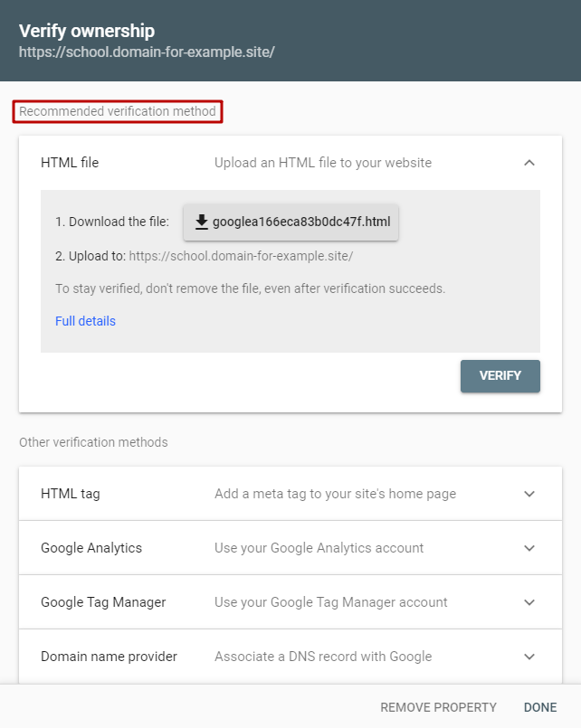Viewport: 581px width, 728px height.
Task: Expand the Google Tag Manager chevron
Action: coord(529,602)
